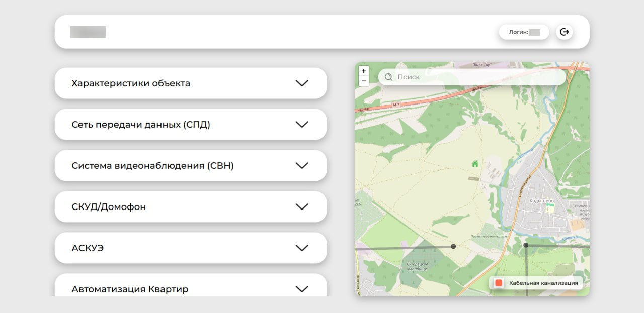Click the blurred logo in header
This screenshot has width=644, height=313.
coord(88,32)
